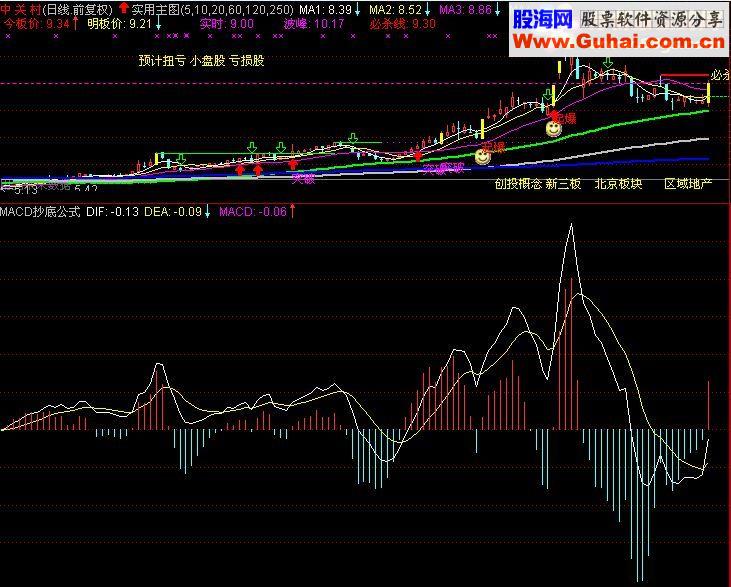This screenshot has height=587, width=731.
Task: Click the last red MACD bar on the right
Action: [x=709, y=405]
